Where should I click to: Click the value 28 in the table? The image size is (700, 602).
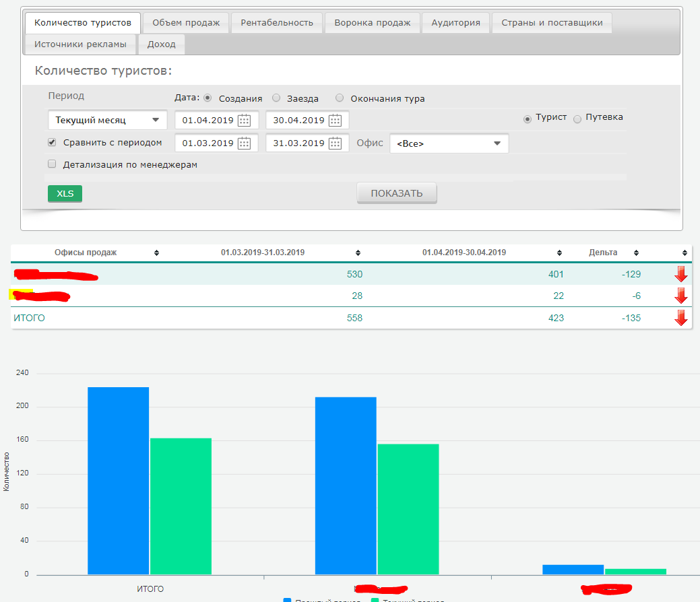pyautogui.click(x=357, y=296)
